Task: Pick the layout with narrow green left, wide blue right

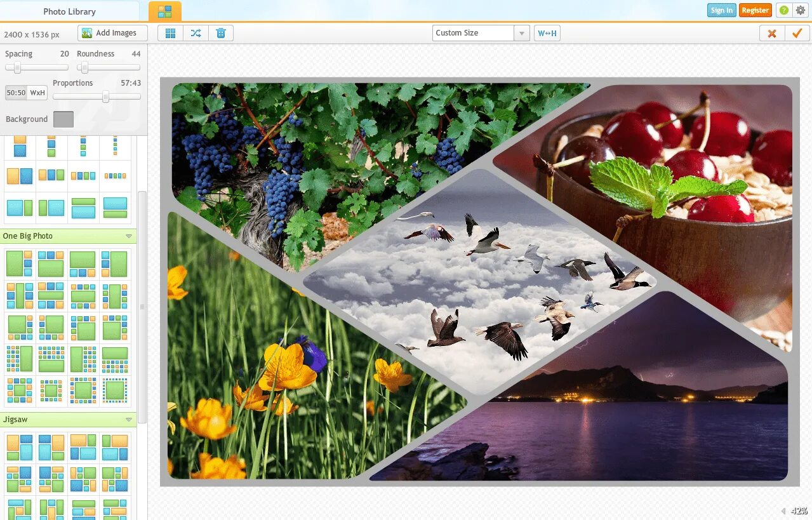Action: pyautogui.click(x=51, y=208)
